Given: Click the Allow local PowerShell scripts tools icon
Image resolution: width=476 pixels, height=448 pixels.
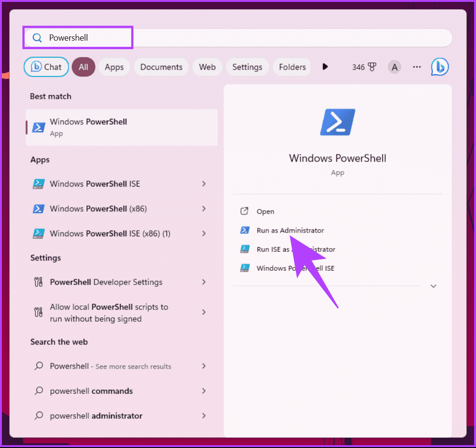Looking at the screenshot, I should click(38, 312).
